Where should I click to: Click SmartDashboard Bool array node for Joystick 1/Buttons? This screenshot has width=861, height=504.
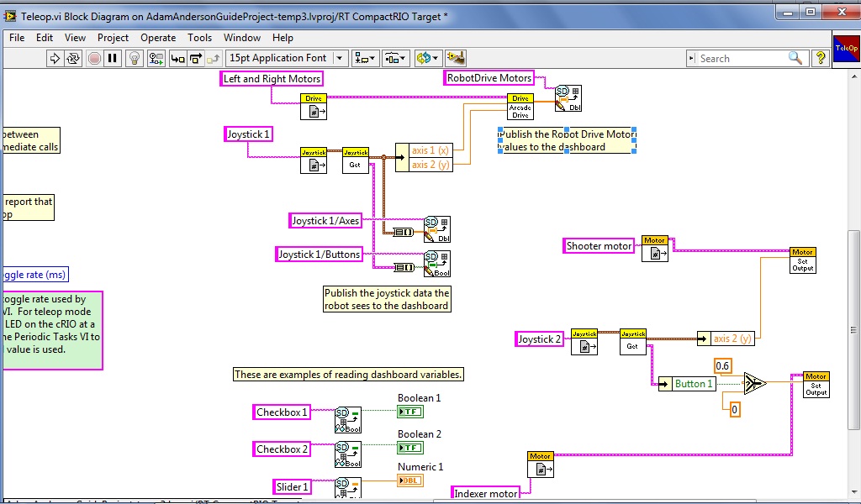[x=437, y=264]
